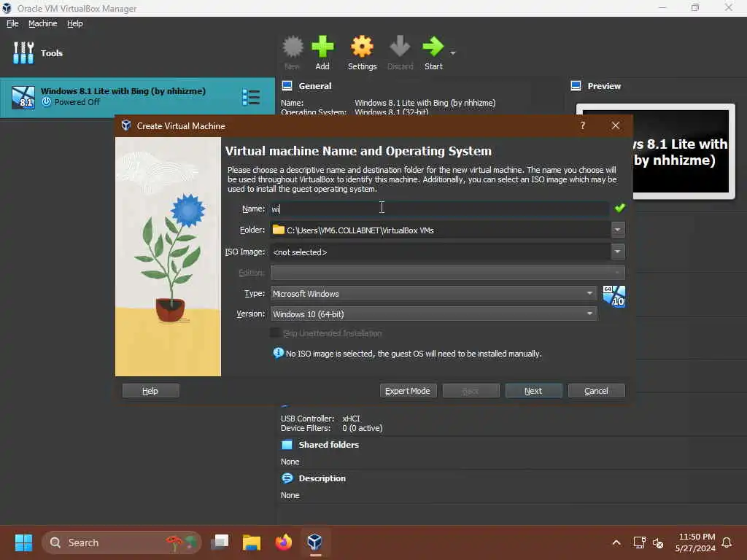Click the taskbar Search box

tap(122, 542)
